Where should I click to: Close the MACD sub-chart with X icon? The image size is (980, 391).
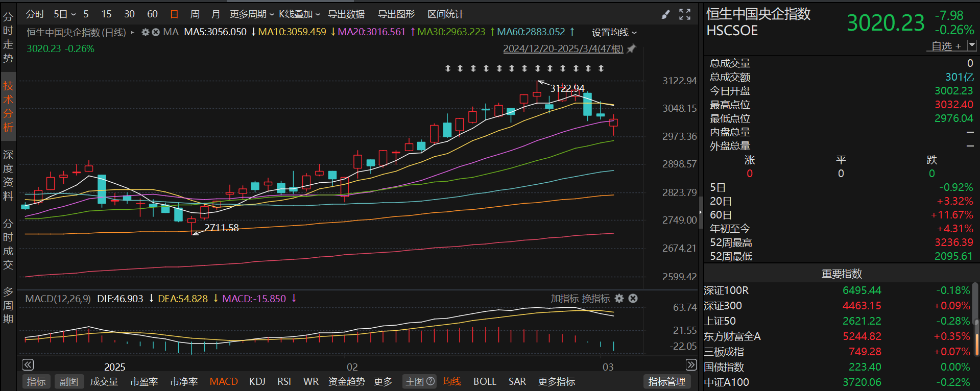(x=633, y=299)
